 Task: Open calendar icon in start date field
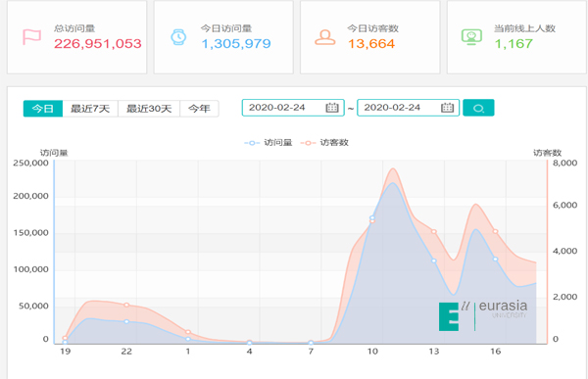pyautogui.click(x=332, y=108)
